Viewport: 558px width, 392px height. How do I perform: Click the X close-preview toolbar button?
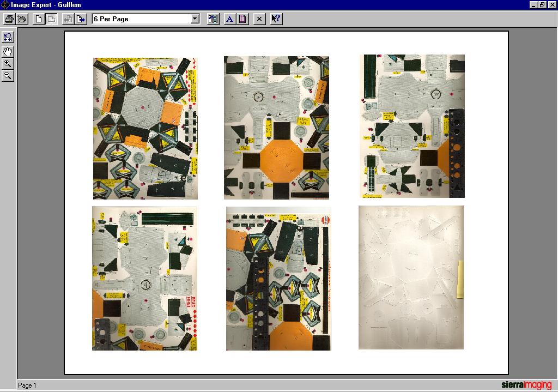point(259,19)
